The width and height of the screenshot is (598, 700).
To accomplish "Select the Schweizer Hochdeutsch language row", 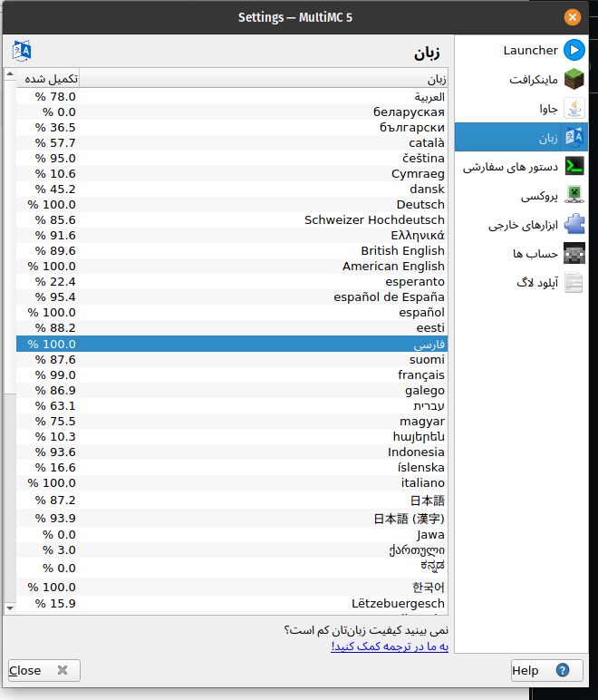I will tap(232, 219).
